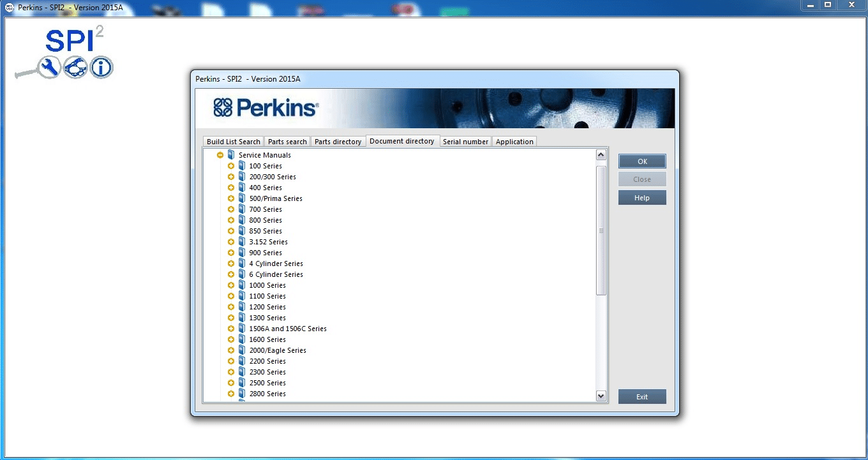Switch to the Application tab
The image size is (868, 460).
(514, 142)
